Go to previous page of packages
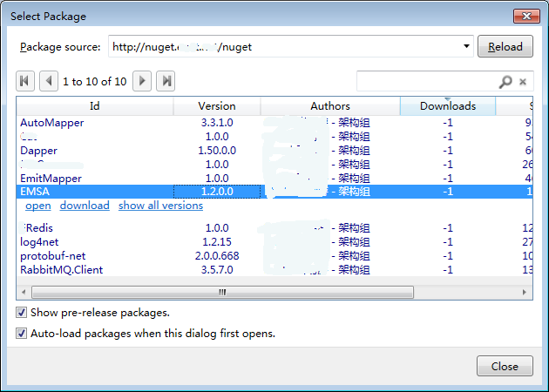Image resolution: width=549 pixels, height=392 pixels. point(49,81)
